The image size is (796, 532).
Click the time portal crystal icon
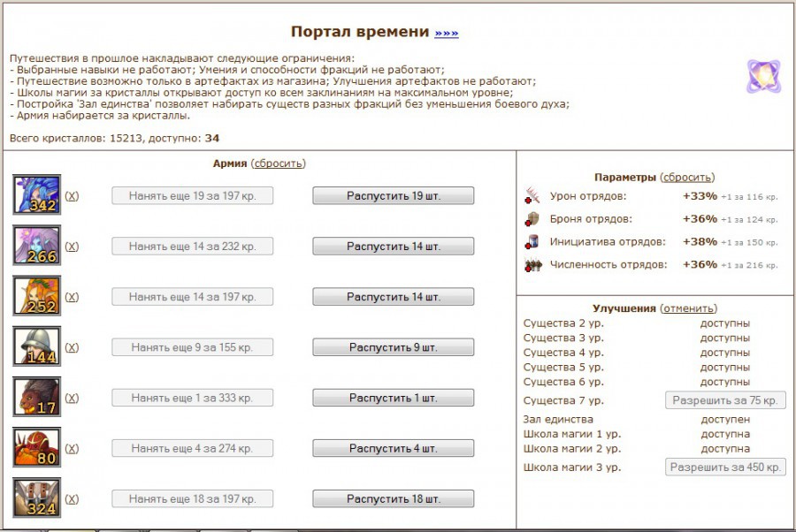(x=763, y=77)
